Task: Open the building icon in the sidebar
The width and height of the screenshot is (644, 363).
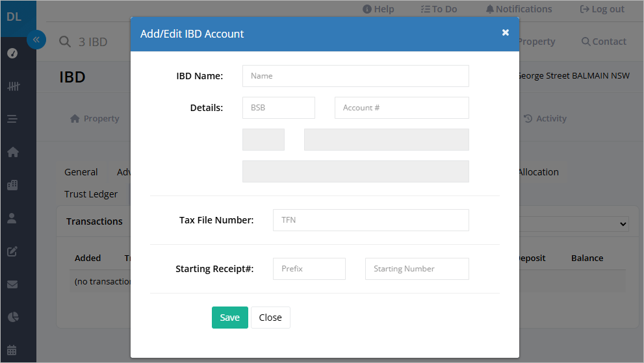Action: [12, 185]
